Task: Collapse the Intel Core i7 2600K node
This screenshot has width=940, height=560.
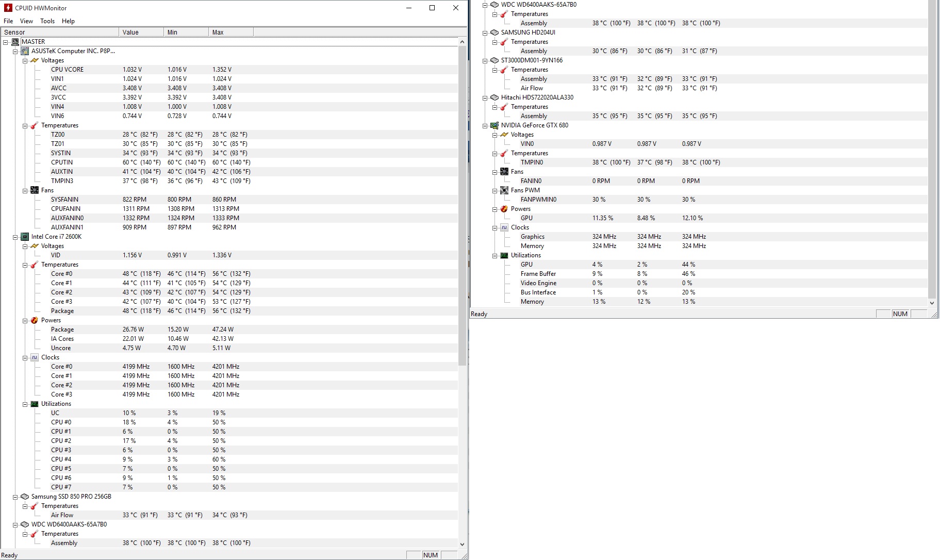Action: pyautogui.click(x=15, y=237)
